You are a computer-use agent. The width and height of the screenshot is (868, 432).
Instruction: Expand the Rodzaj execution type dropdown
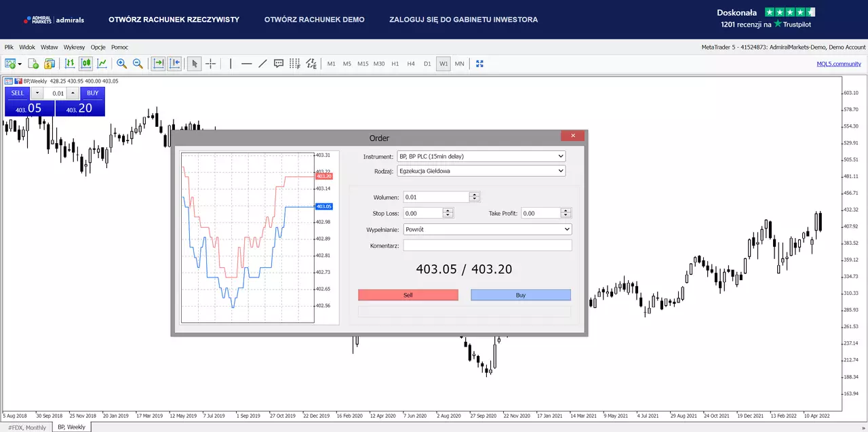tap(481, 171)
